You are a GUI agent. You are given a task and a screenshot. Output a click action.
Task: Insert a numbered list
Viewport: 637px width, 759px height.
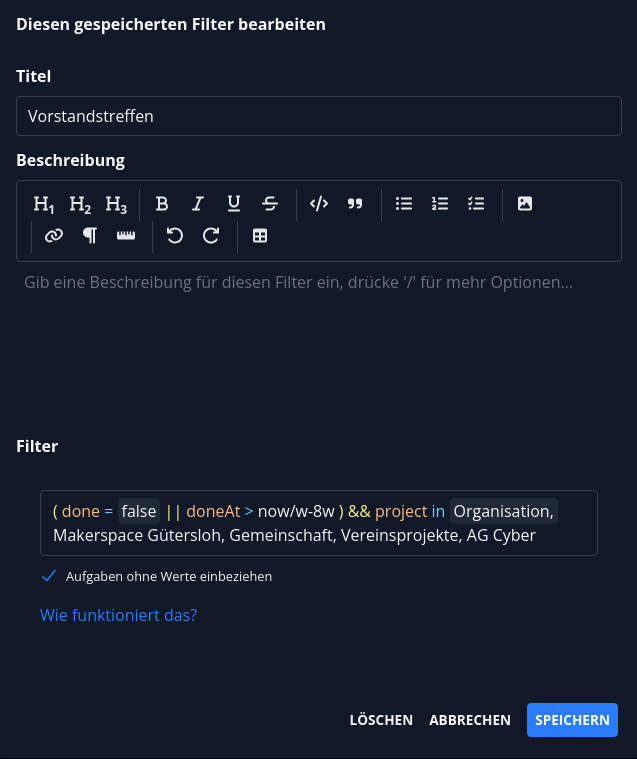(440, 204)
